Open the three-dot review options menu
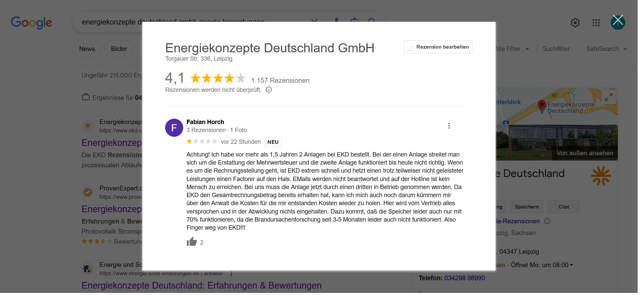This screenshot has height=295, width=644. (x=449, y=126)
